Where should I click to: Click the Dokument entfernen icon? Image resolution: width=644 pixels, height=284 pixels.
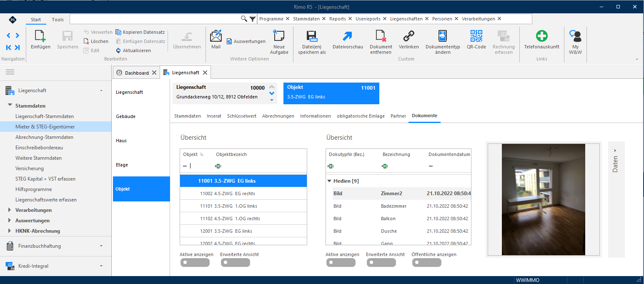381,36
